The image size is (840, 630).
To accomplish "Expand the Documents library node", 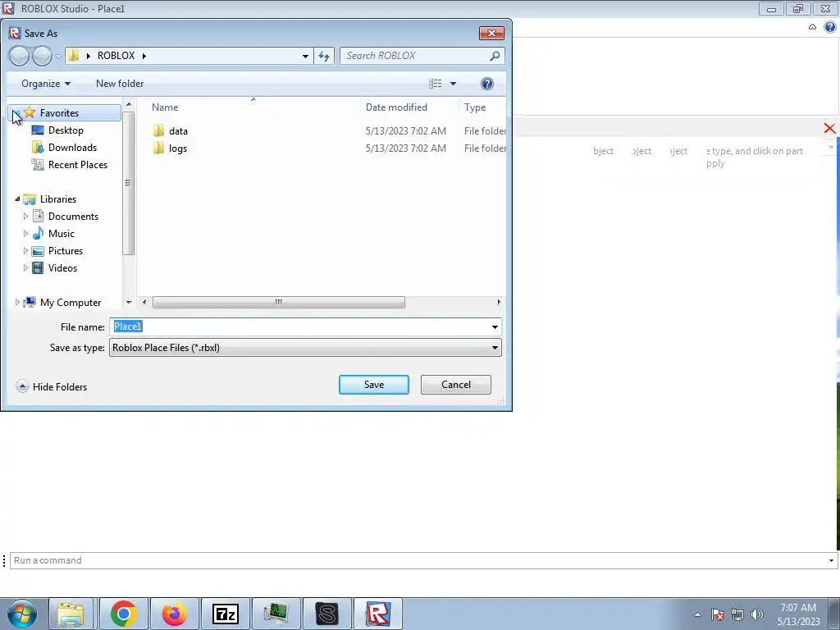I will (x=25, y=216).
